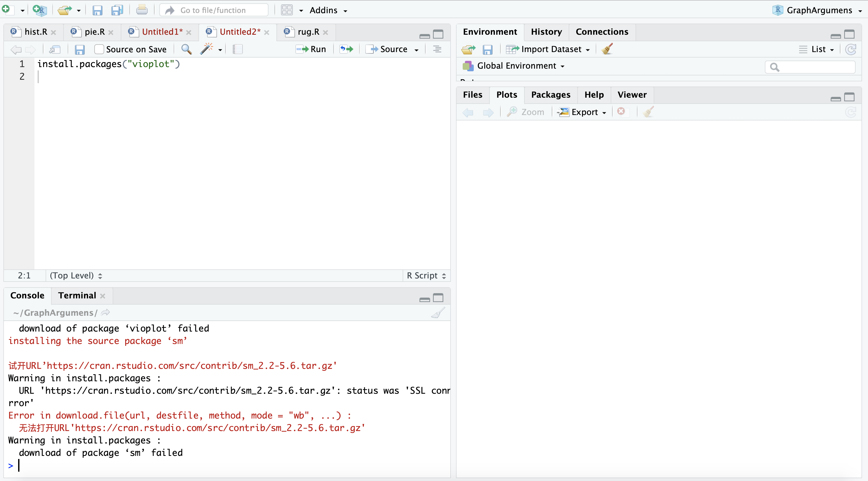
Task: Open the (Top Level) scope selector
Action: tap(76, 276)
